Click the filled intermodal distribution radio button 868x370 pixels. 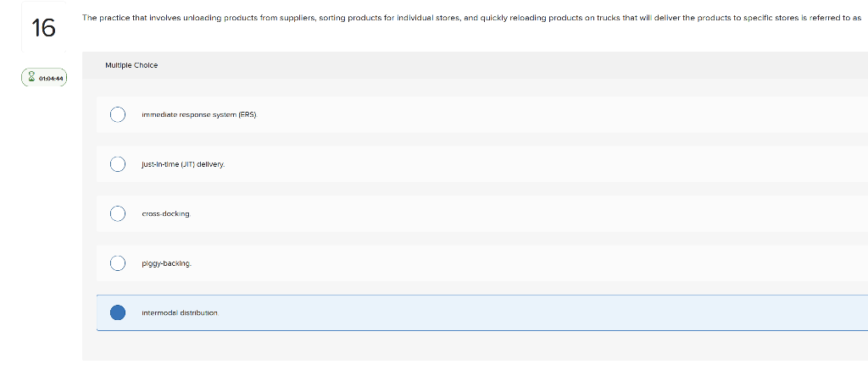(x=117, y=313)
